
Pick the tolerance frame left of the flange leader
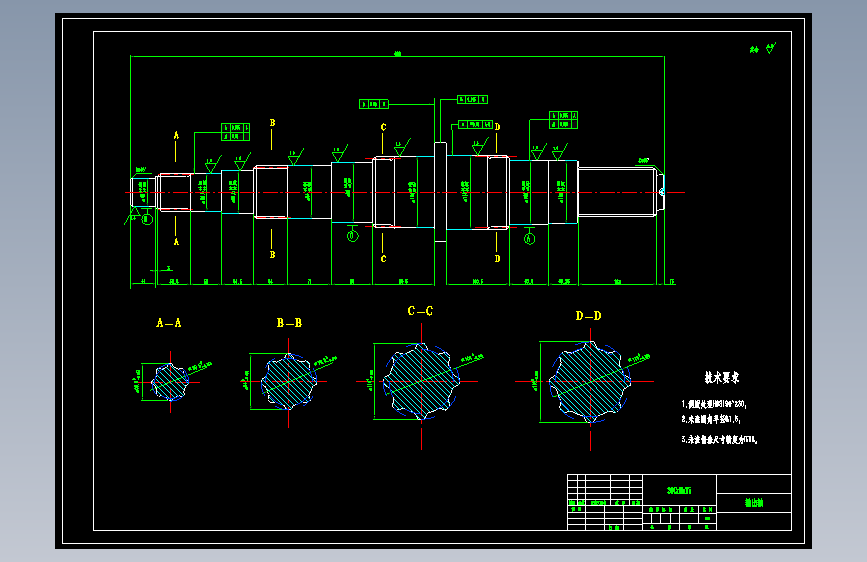(374, 104)
